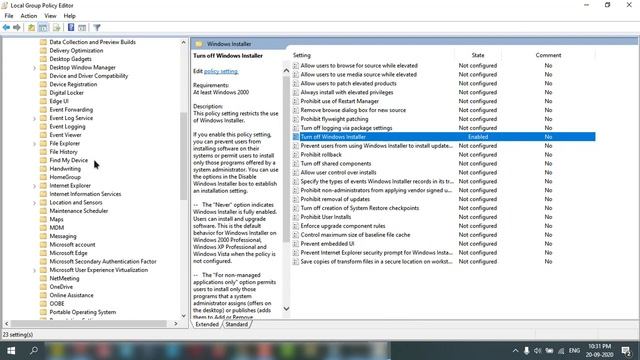Click icon of Prevent embedded UI setting
Screen dimensions: 640x360
(x=296, y=244)
